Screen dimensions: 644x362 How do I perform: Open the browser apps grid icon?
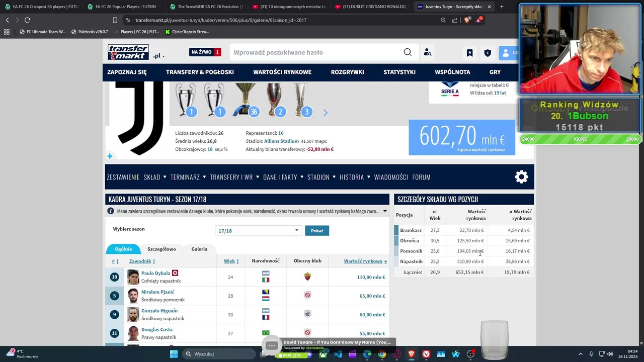(7, 32)
